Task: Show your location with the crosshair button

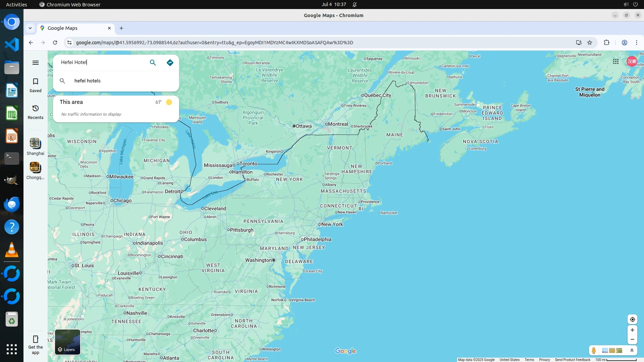Action: (x=632, y=319)
